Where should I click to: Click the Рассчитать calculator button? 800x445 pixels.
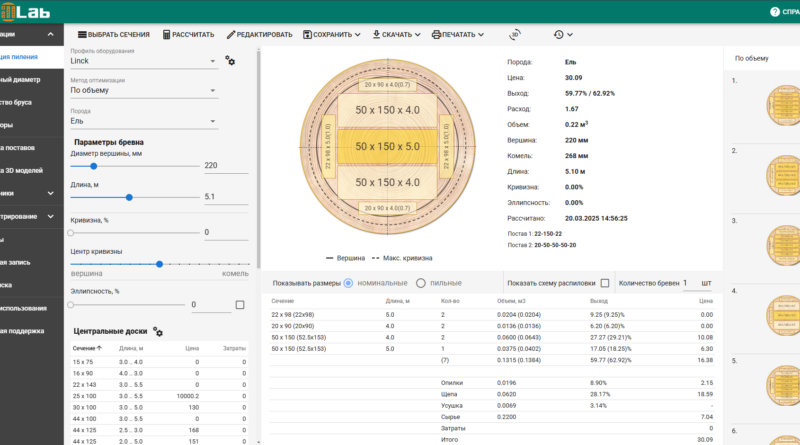coord(188,35)
